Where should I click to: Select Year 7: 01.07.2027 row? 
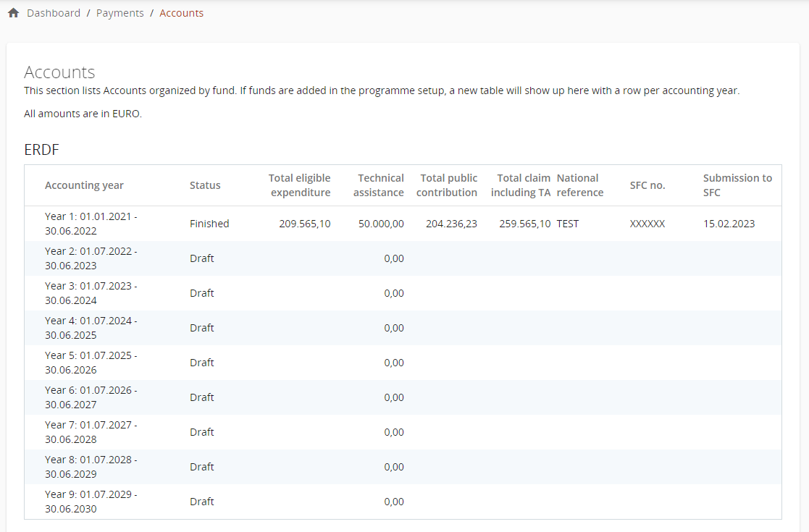(91, 432)
